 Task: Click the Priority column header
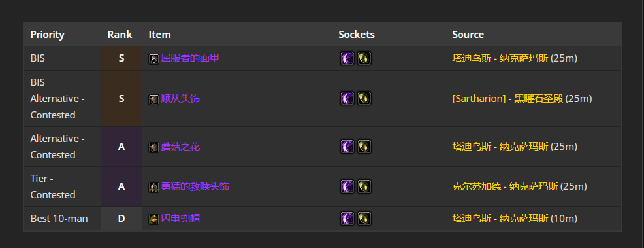(x=47, y=35)
